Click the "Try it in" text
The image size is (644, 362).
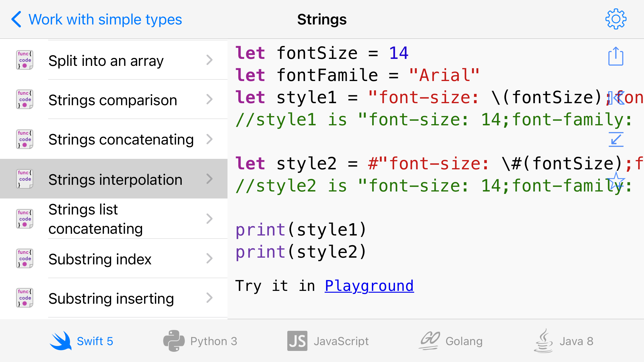point(275,286)
